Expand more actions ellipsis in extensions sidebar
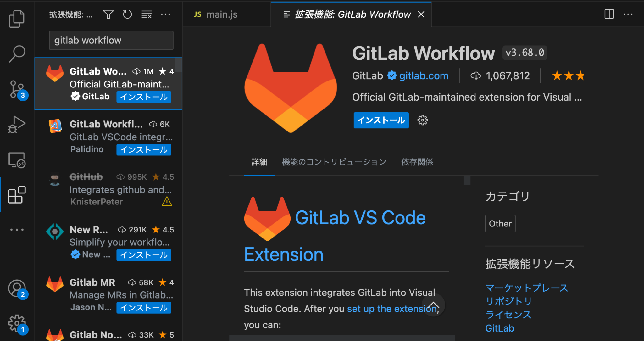The image size is (644, 341). tap(166, 14)
